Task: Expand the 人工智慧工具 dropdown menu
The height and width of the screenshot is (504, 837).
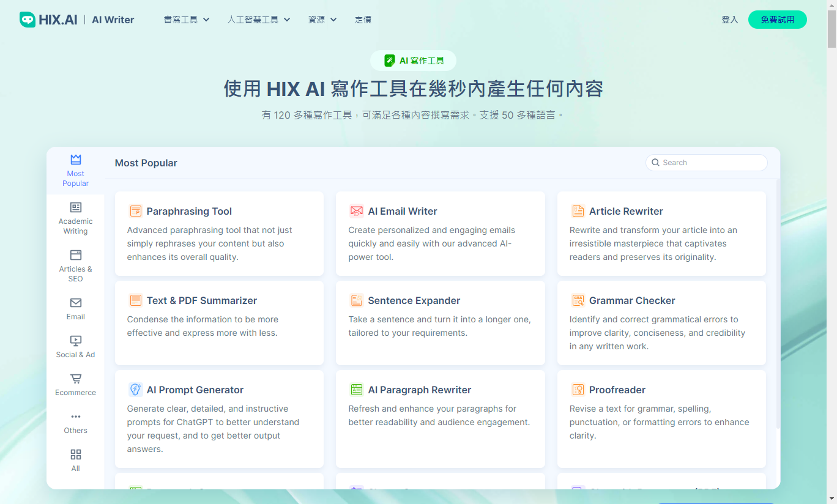Action: [x=259, y=20]
